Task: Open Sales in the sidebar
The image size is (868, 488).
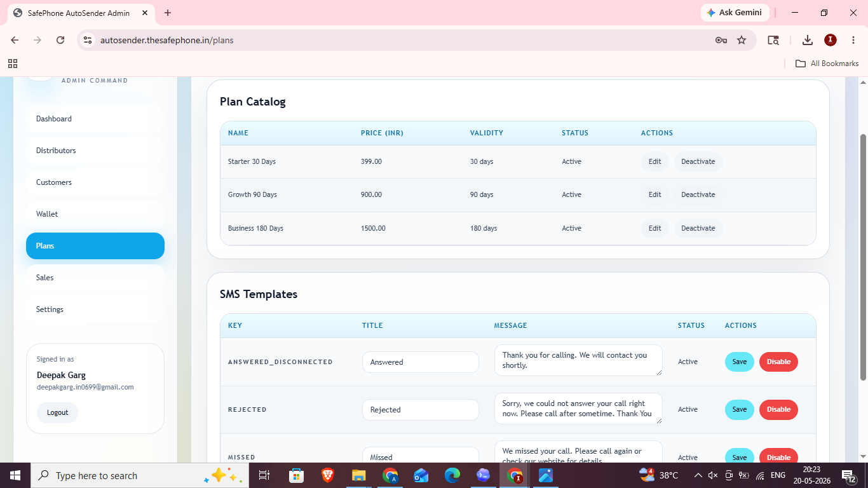Action: pos(95,278)
